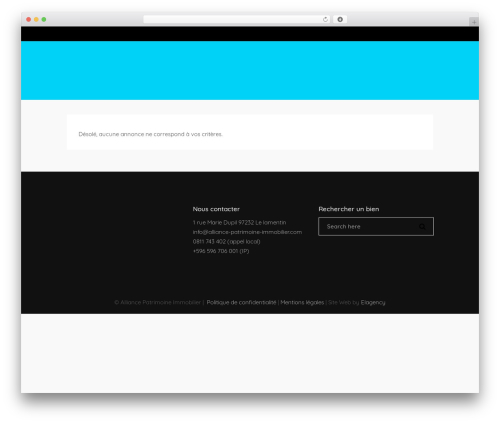Click 'Nous contacter' heading
This screenshot has height=423, width=500.
point(216,209)
